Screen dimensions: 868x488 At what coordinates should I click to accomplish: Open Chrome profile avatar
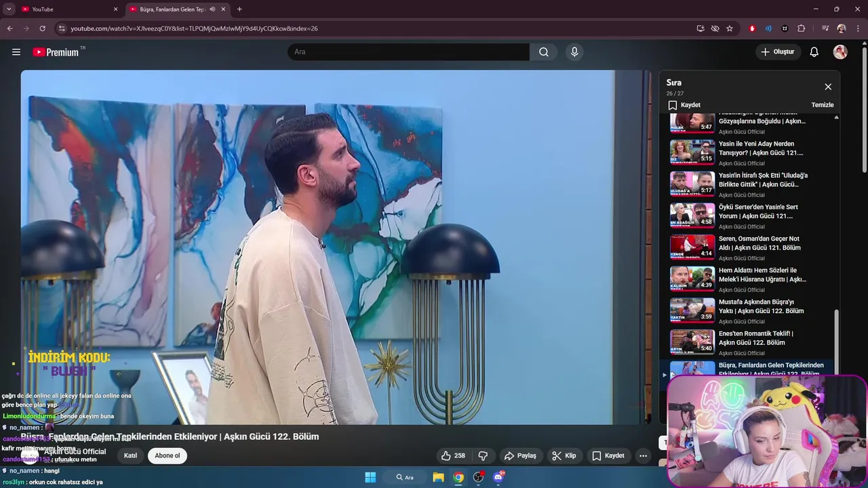point(842,28)
